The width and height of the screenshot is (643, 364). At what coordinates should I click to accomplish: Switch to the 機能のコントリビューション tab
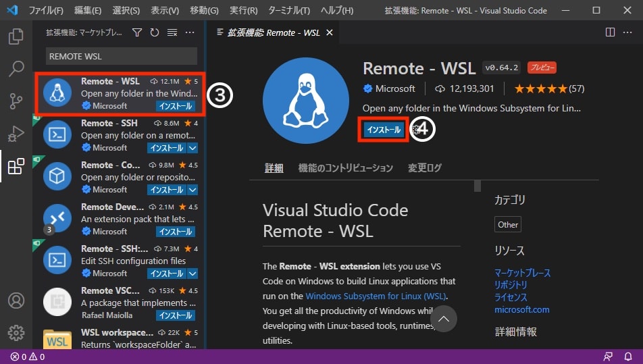345,167
